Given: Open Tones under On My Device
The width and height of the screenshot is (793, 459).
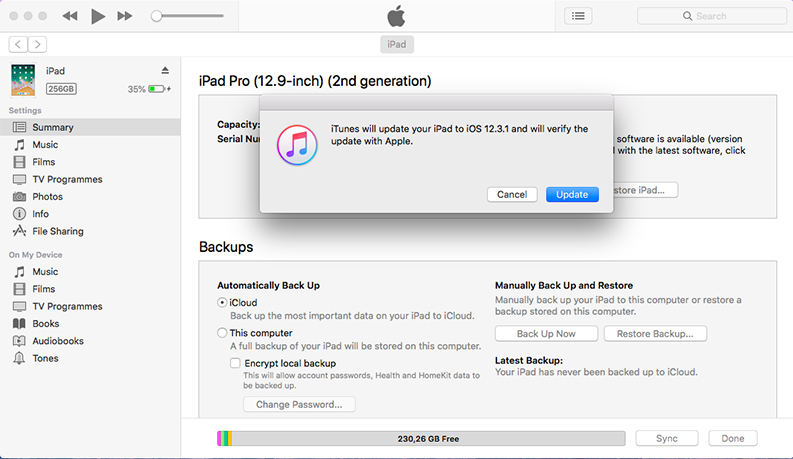Looking at the screenshot, I should click(90, 358).
